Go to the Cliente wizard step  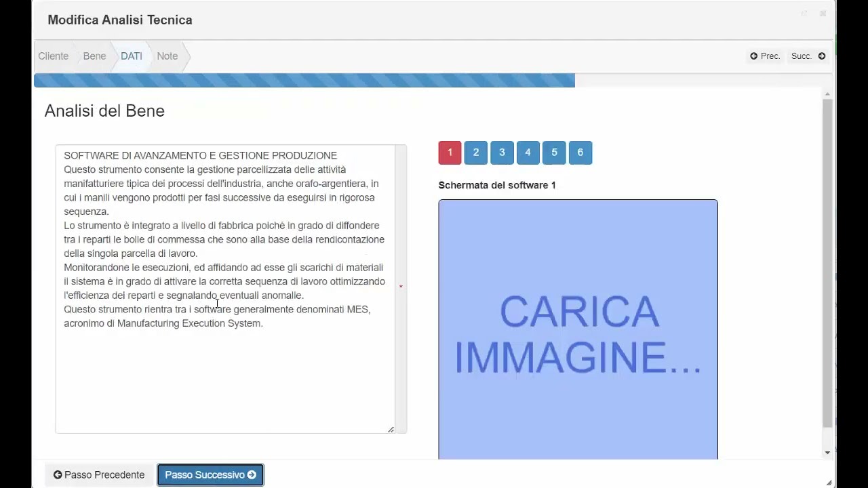tap(53, 56)
